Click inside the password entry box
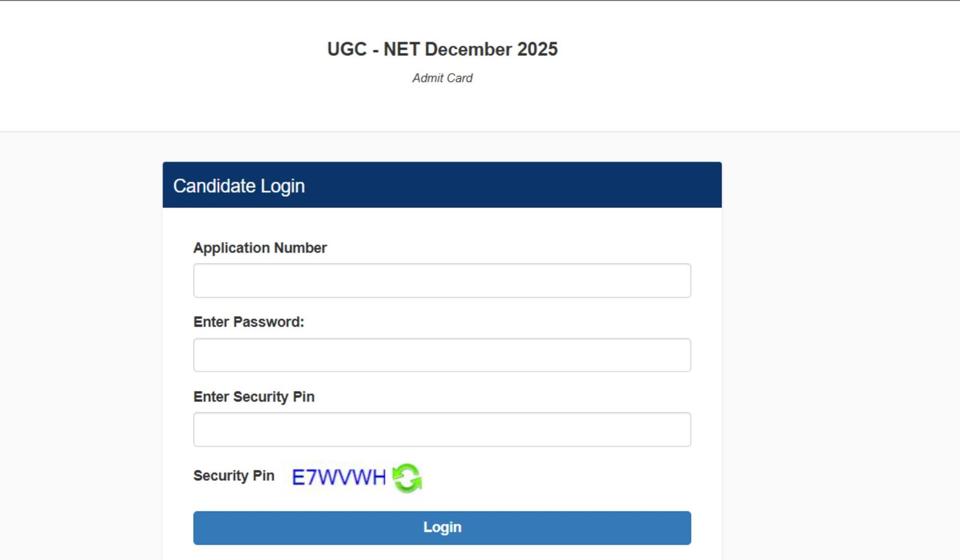The width and height of the screenshot is (960, 560). [x=442, y=354]
